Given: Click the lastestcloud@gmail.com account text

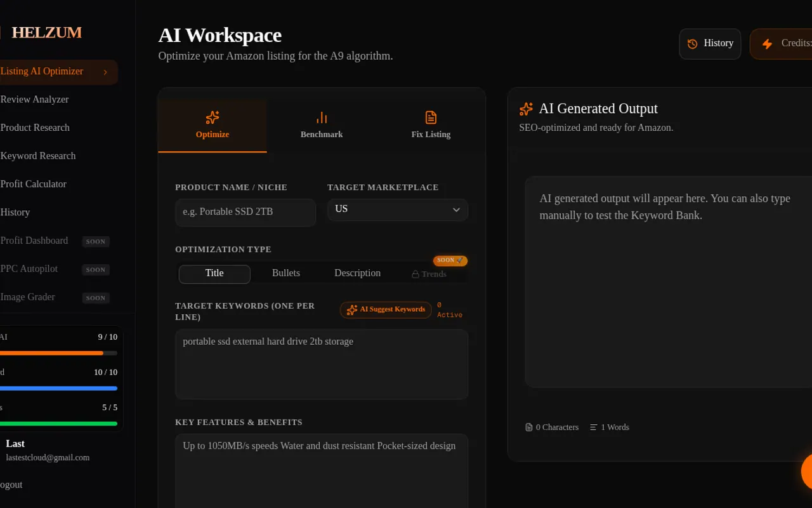Looking at the screenshot, I should coord(48,458).
